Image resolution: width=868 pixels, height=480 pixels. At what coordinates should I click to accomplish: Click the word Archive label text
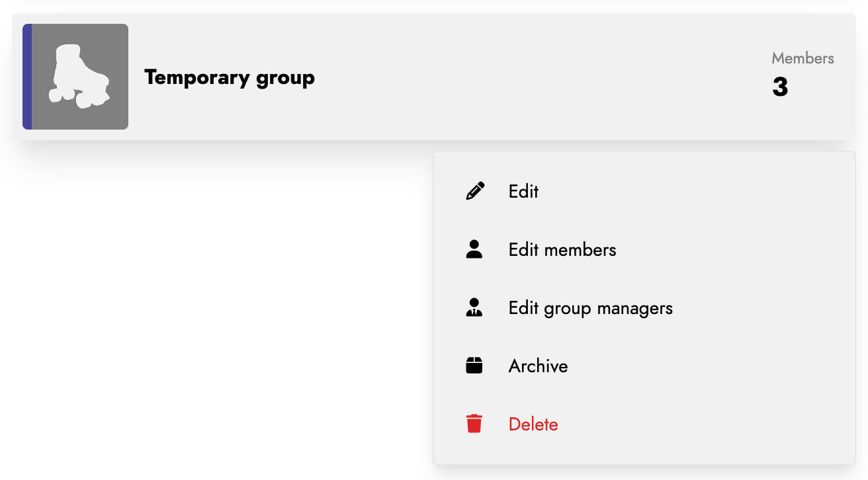pos(538,366)
